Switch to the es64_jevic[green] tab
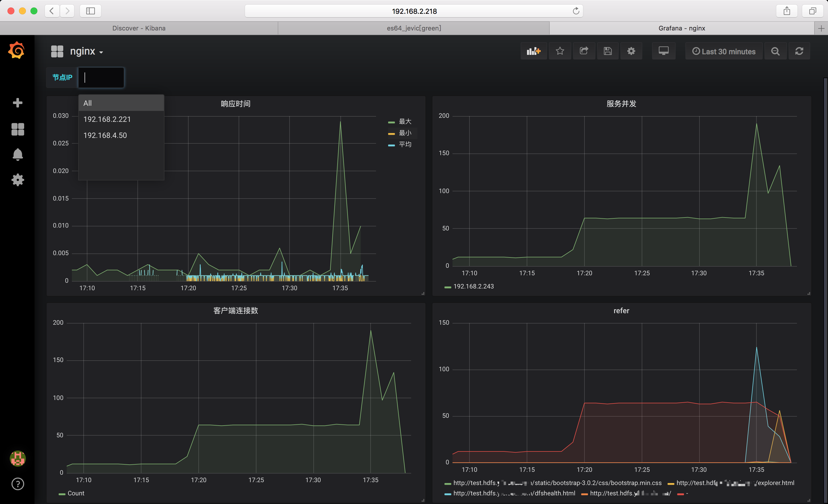 pyautogui.click(x=414, y=28)
